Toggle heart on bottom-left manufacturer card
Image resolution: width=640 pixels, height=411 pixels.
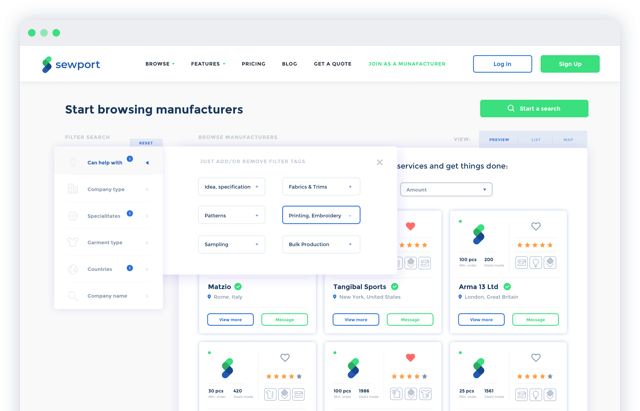click(285, 357)
